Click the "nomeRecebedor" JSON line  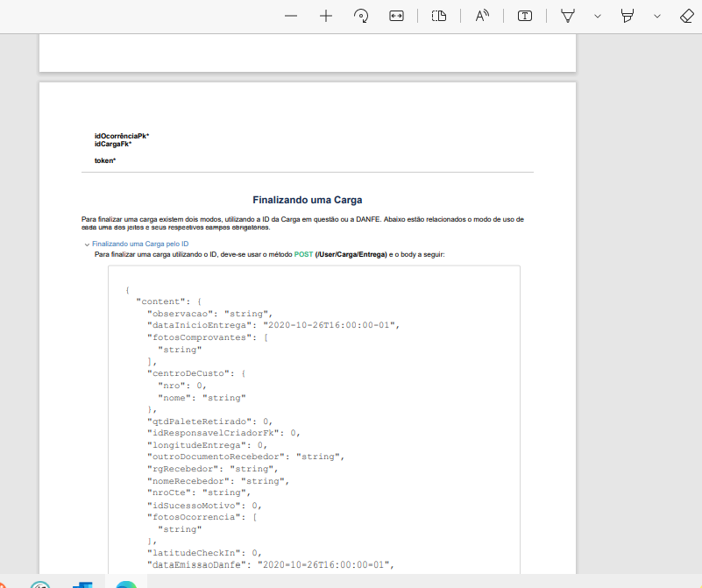click(x=218, y=481)
